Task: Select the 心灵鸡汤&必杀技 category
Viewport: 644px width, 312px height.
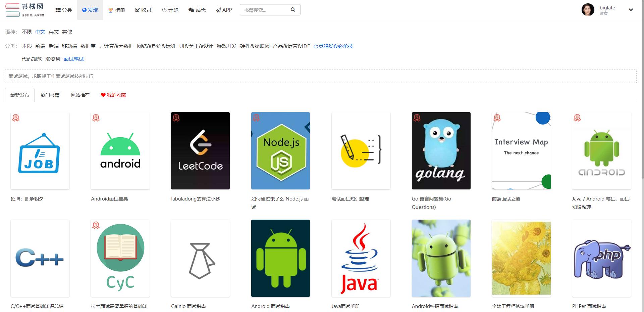Action: pos(333,46)
